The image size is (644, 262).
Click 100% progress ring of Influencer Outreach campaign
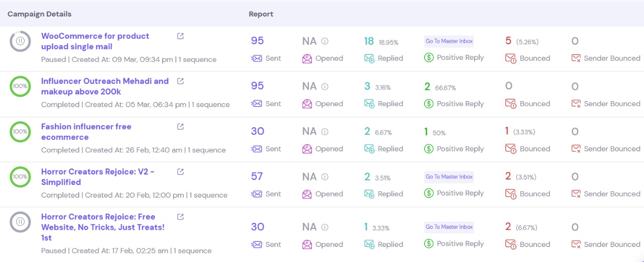pos(20,86)
